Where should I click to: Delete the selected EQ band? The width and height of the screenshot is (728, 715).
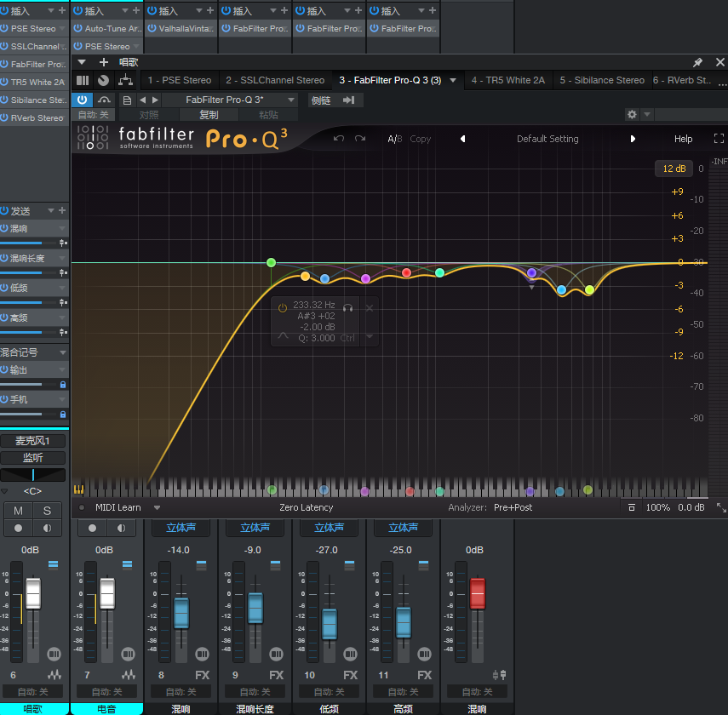pyautogui.click(x=369, y=308)
